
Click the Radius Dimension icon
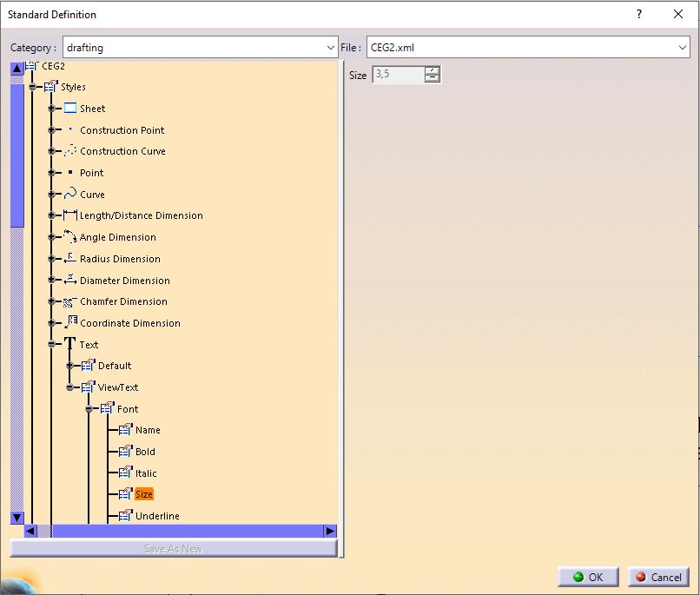tap(70, 259)
